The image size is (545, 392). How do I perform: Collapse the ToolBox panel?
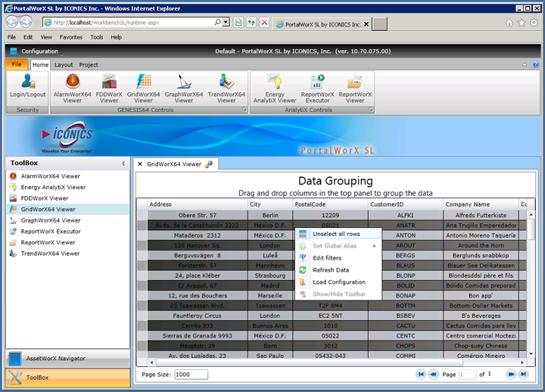click(x=123, y=163)
